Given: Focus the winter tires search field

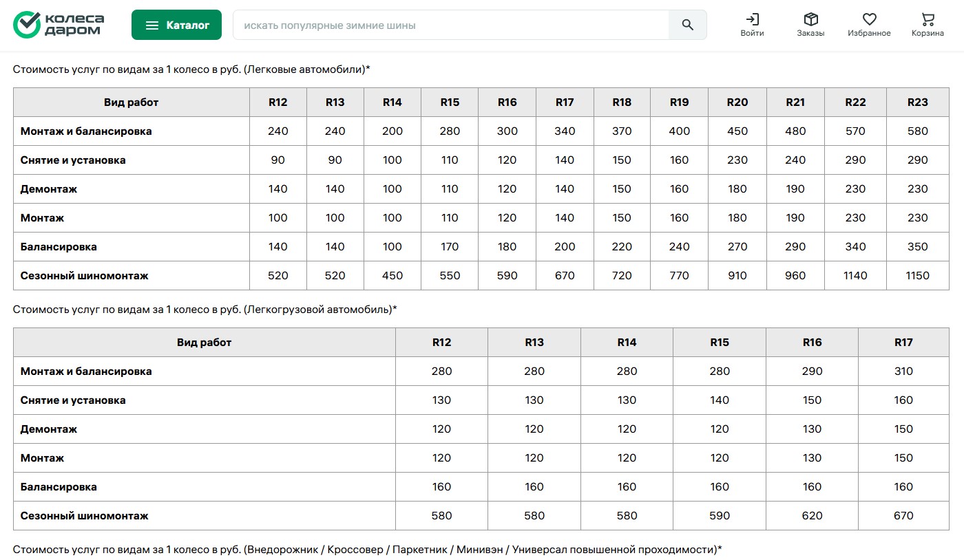Looking at the screenshot, I should 451,25.
